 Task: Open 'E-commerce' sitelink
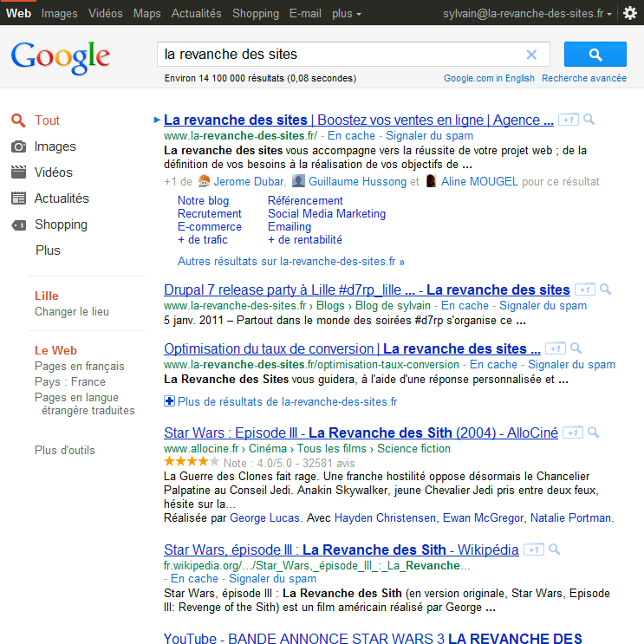tap(210, 227)
